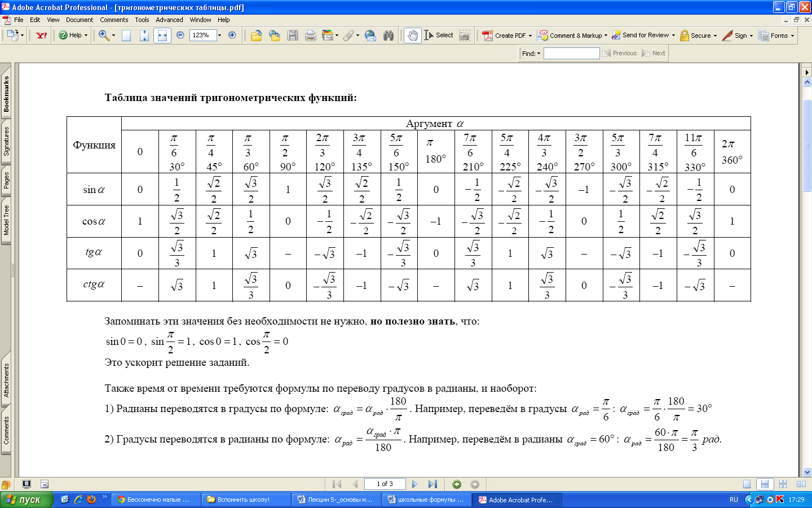Toggle the Hand tool

[413, 36]
